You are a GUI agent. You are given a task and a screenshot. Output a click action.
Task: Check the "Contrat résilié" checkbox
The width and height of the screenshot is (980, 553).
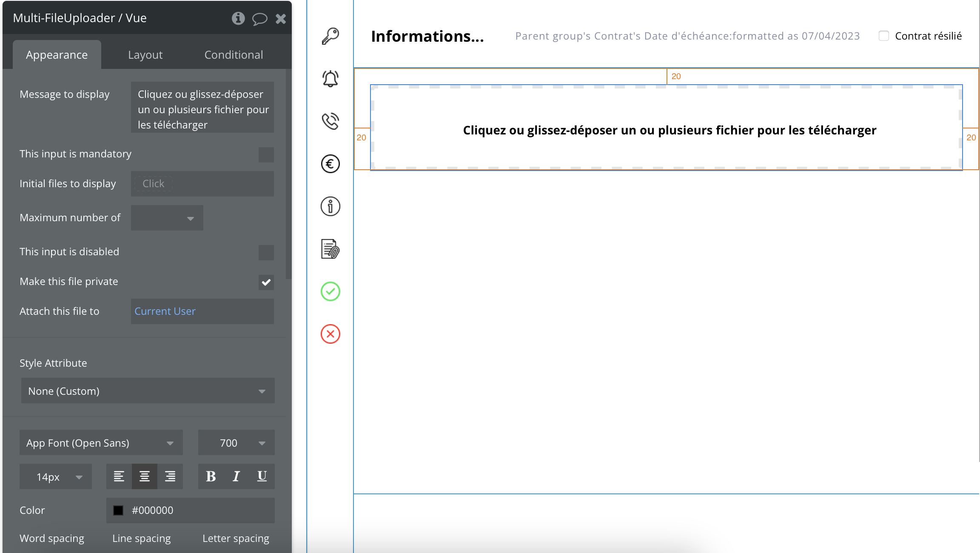[883, 36]
